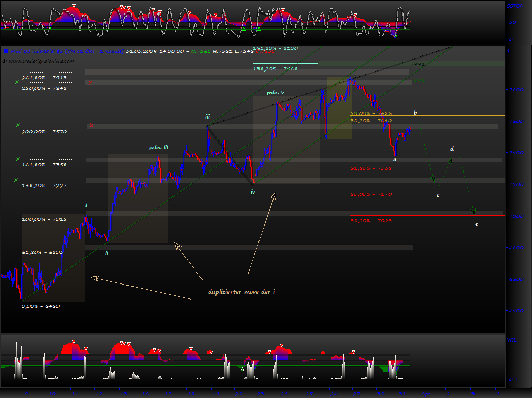Image resolution: width=532 pixels, height=398 pixels.
Task: Click the cyan 138,20% - 7968 extension label
Action: pos(275,69)
